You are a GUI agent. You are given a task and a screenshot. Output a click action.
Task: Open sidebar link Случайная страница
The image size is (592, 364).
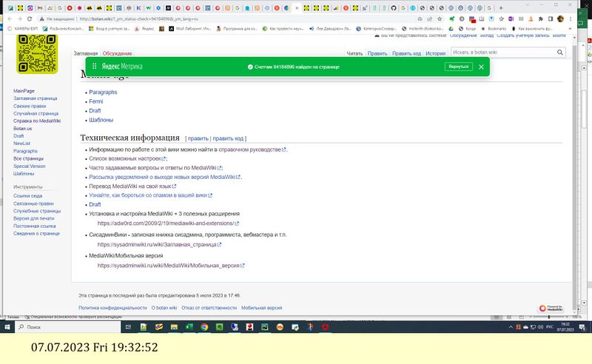[36, 114]
